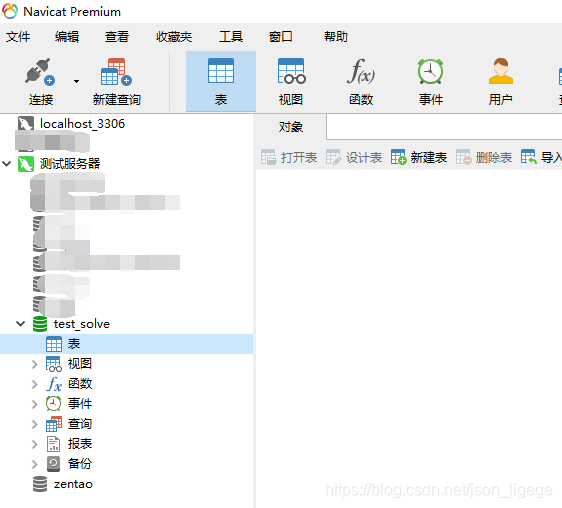Screen dimensions: 562x508
Task: Open the 收藏夹 menu
Action: 174,37
